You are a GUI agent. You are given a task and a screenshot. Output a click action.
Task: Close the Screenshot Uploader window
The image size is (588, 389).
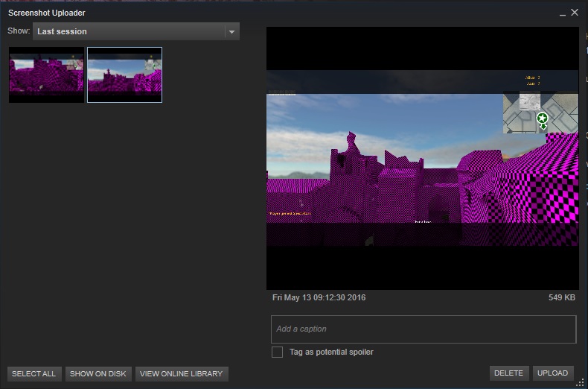click(x=575, y=13)
